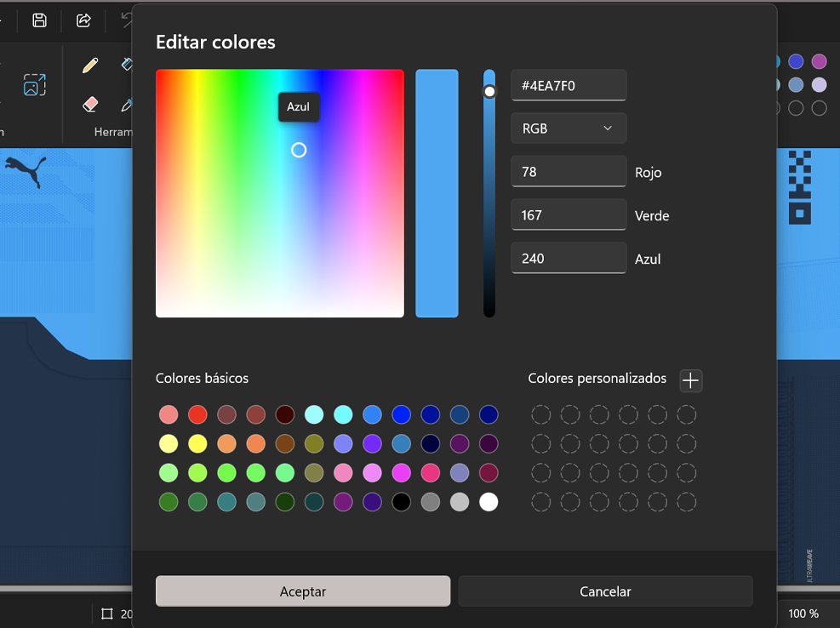Click the color spectrum selector circle

click(x=299, y=150)
